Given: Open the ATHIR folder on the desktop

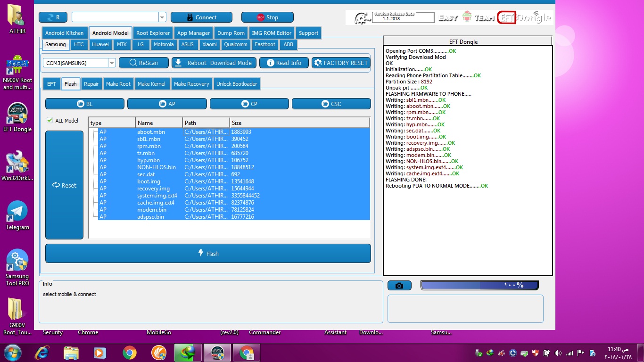Looking at the screenshot, I should point(17,19).
